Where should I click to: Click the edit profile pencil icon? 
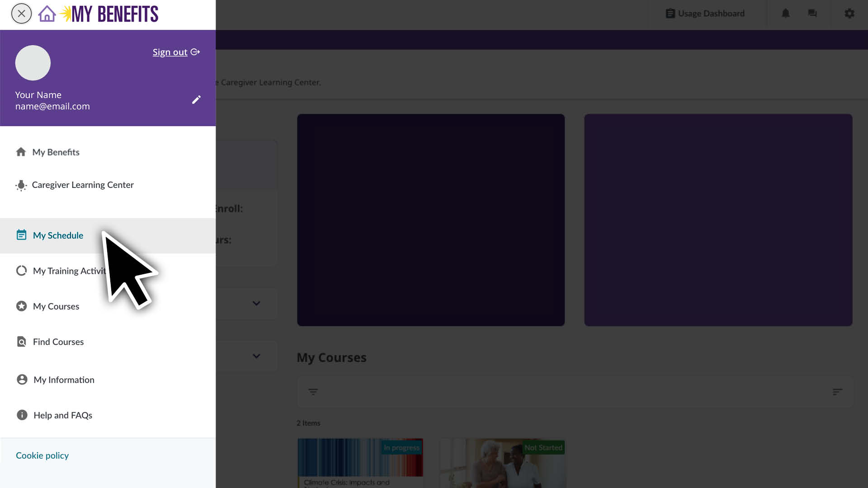coord(196,99)
